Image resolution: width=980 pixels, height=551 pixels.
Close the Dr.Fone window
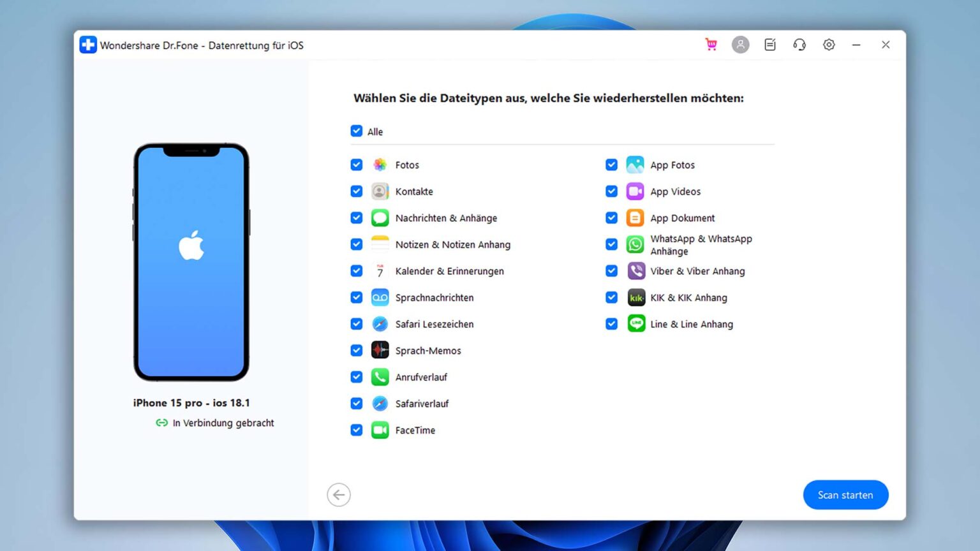pos(886,45)
